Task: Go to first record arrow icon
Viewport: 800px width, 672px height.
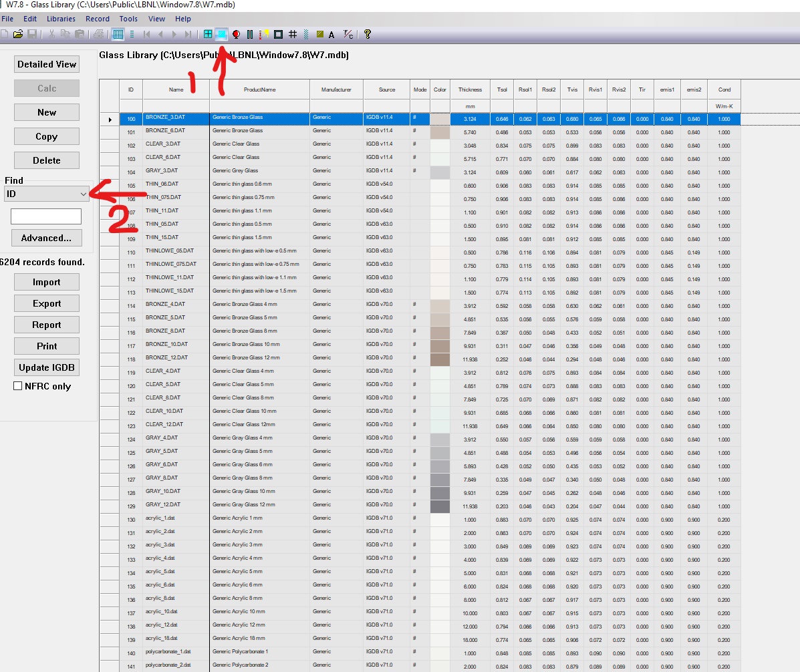Action: tap(147, 34)
